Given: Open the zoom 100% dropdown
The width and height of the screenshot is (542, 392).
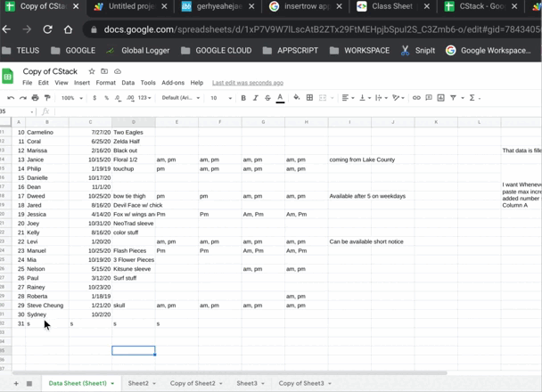Looking at the screenshot, I should 72,98.
